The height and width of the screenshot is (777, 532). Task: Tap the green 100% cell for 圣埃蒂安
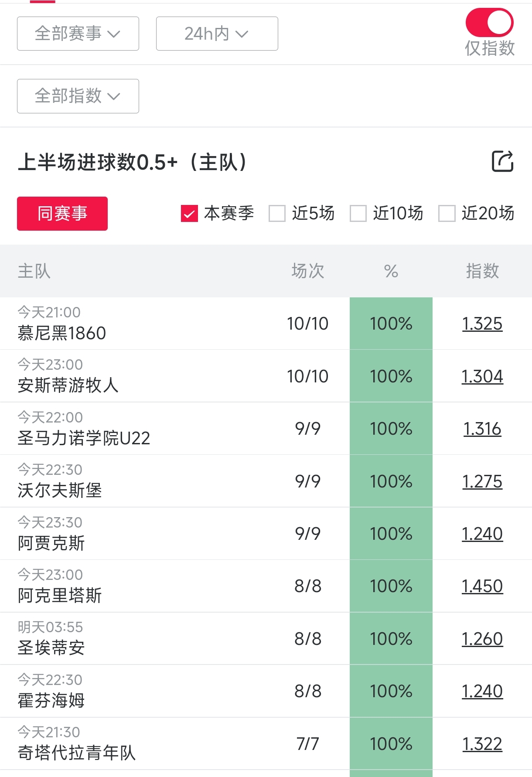(391, 639)
